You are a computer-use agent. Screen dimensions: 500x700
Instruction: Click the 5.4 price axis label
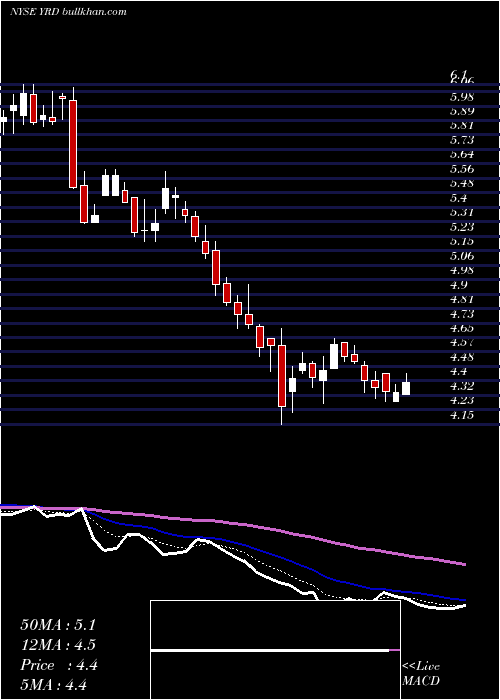459,198
